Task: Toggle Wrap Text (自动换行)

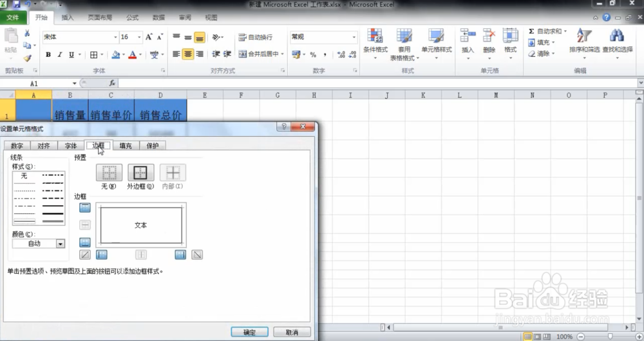Action: pyautogui.click(x=255, y=37)
